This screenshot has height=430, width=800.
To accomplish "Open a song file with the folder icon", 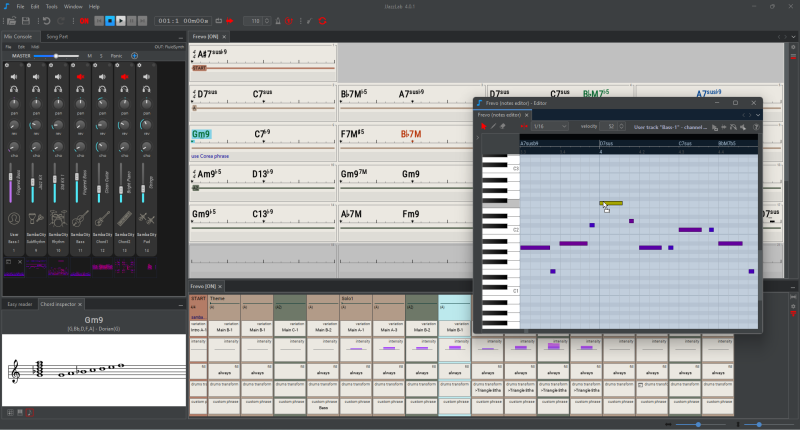I will 9,20.
